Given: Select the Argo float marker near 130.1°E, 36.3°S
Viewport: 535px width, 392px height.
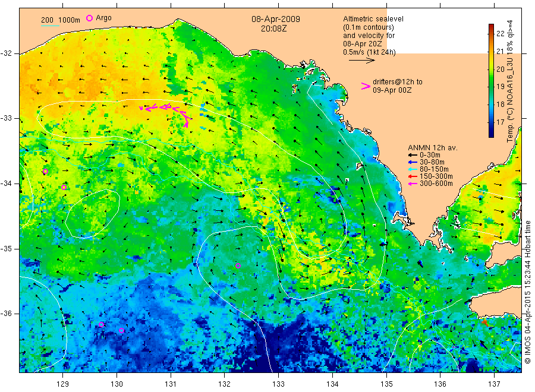Looking at the screenshot, I should pos(121,331).
